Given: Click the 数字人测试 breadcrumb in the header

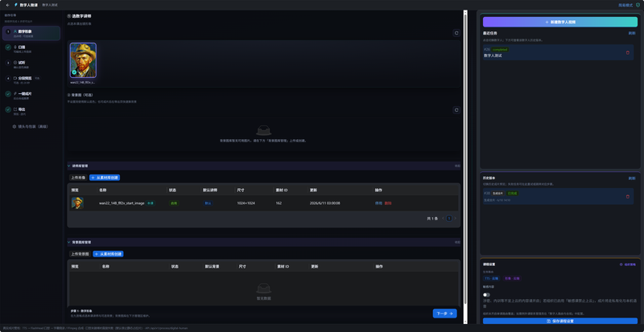Looking at the screenshot, I should coord(50,5).
